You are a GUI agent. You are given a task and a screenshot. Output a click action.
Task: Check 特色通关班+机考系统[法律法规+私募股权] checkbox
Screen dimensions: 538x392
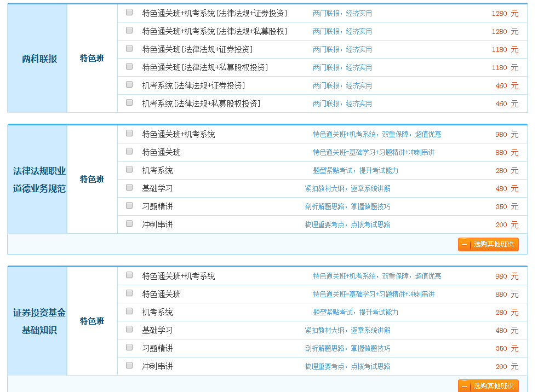(x=129, y=31)
